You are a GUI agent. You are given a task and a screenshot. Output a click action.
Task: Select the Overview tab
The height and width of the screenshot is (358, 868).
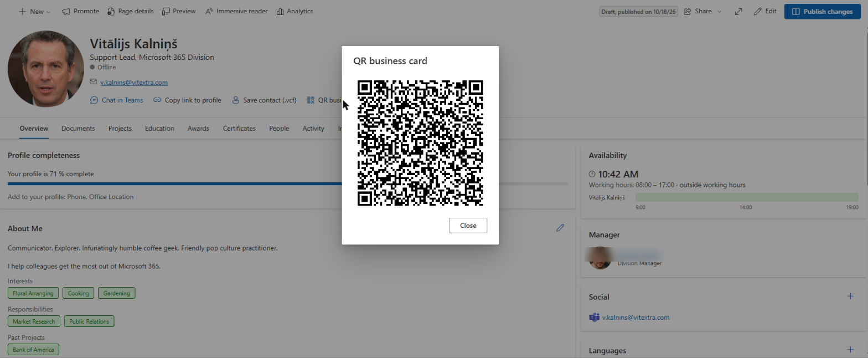(x=34, y=128)
